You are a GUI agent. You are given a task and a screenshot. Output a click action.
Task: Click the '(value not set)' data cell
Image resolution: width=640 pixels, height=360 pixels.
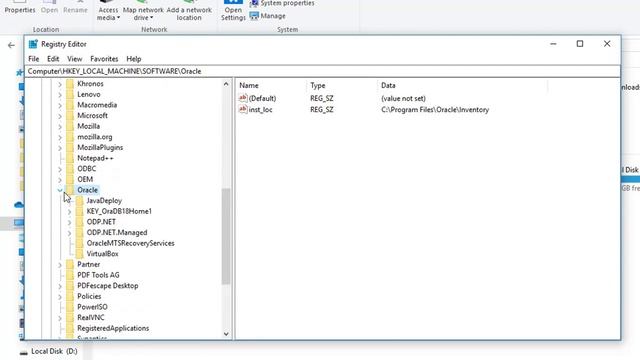tap(403, 98)
